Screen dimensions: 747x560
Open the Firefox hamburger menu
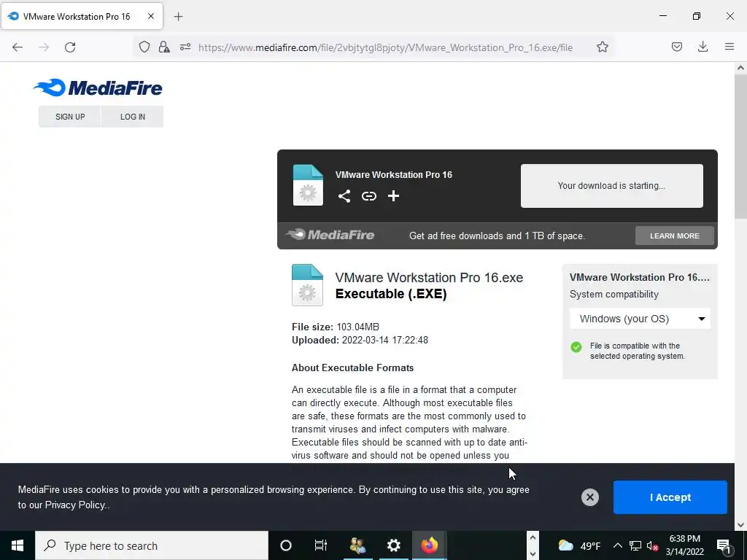click(729, 47)
